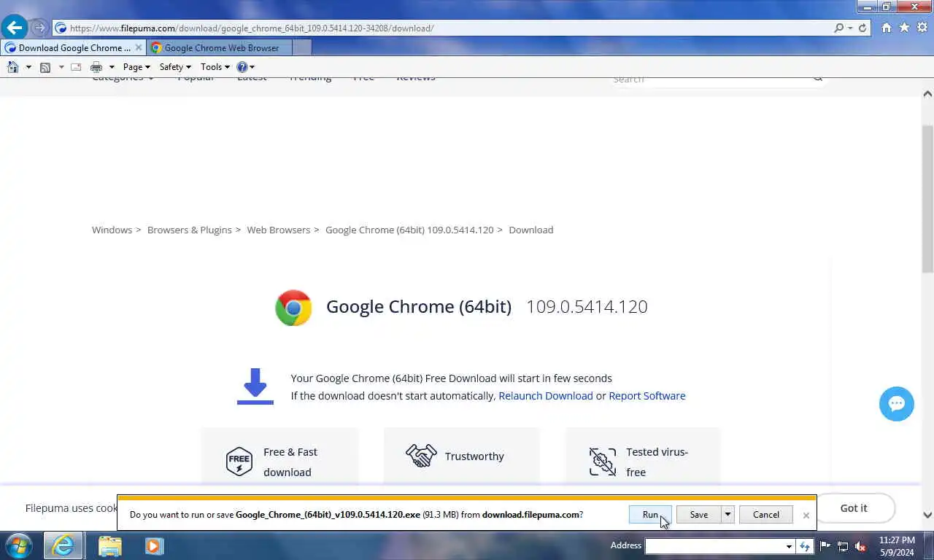This screenshot has height=560, width=934.
Task: Open Google Chrome (64bit) 109.0.5414.120 breadcrumb
Action: click(x=409, y=230)
